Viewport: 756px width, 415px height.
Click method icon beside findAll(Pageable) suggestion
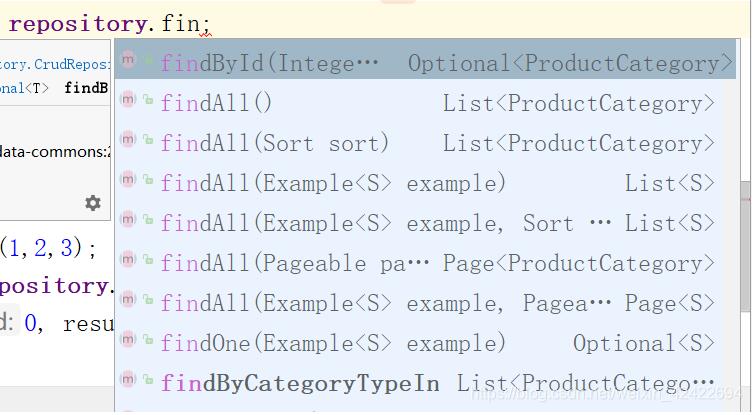pos(128,261)
